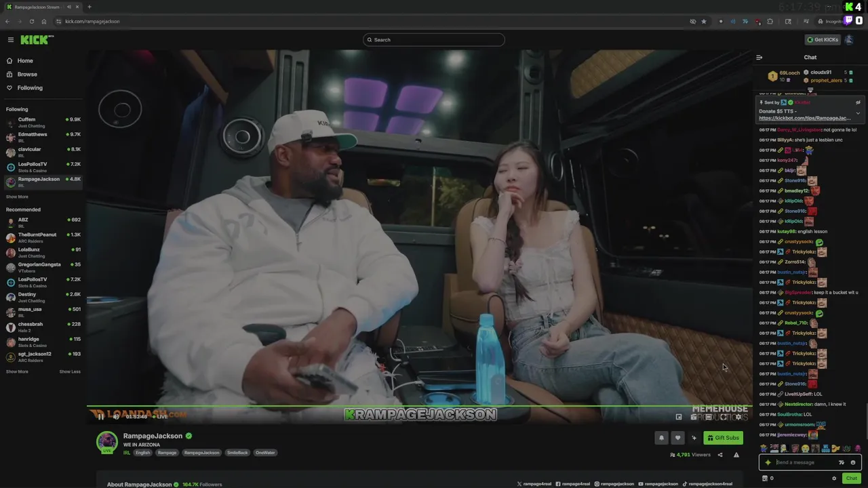Open rampagejackson Instagram link
Screen dimensions: 868x488
[x=614, y=484]
